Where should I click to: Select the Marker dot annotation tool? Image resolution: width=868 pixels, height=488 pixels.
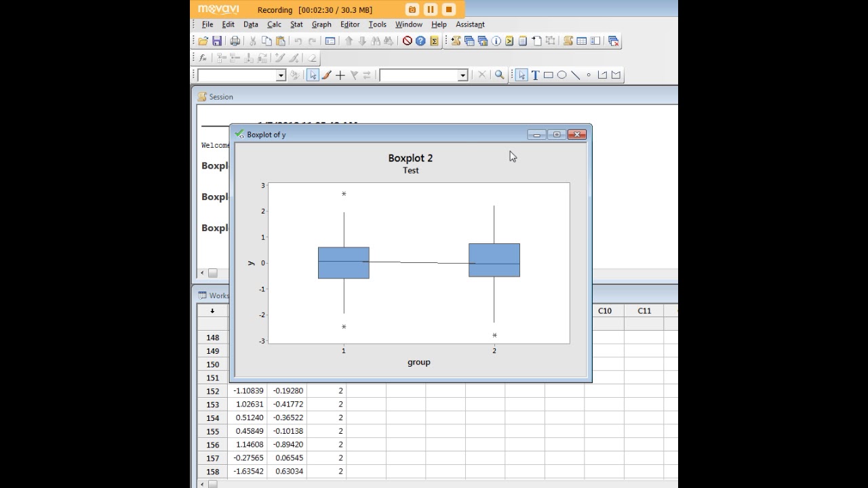click(589, 75)
